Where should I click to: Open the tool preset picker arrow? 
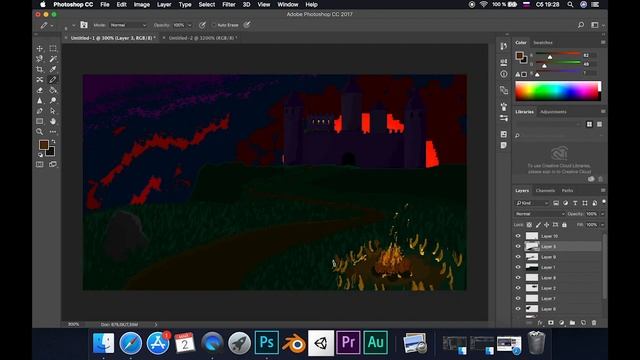[x=52, y=25]
